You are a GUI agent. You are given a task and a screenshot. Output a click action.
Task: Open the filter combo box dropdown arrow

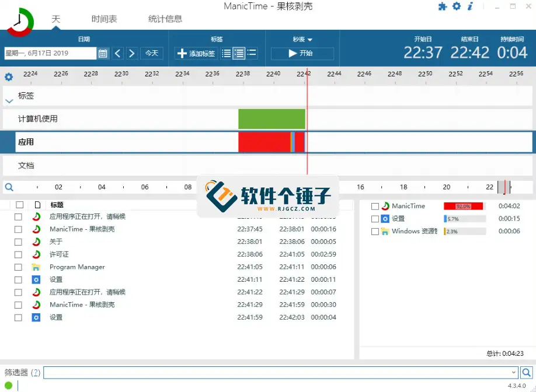(513, 373)
